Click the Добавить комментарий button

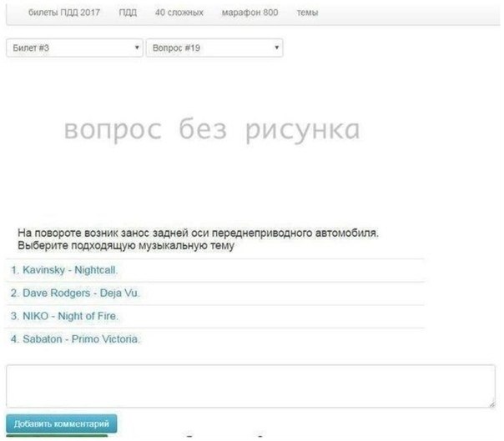[x=62, y=424]
